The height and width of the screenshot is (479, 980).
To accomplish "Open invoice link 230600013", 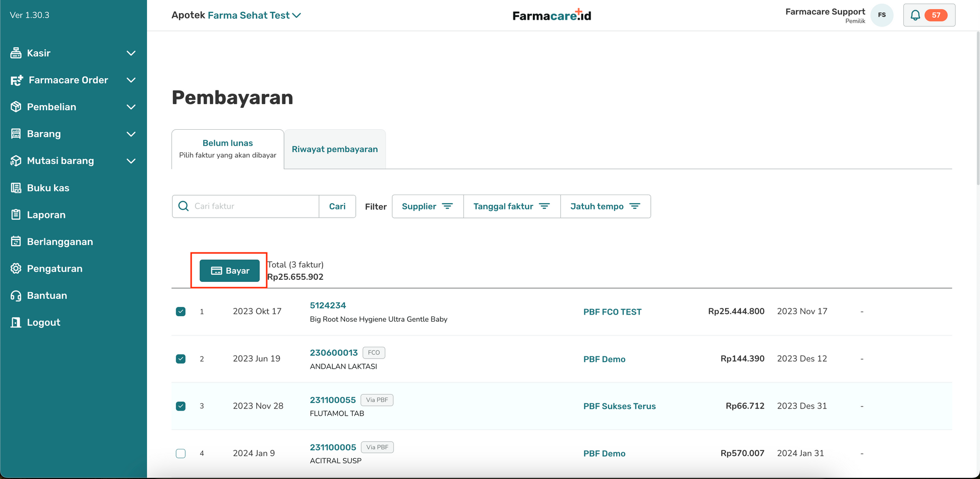I will click(x=334, y=353).
